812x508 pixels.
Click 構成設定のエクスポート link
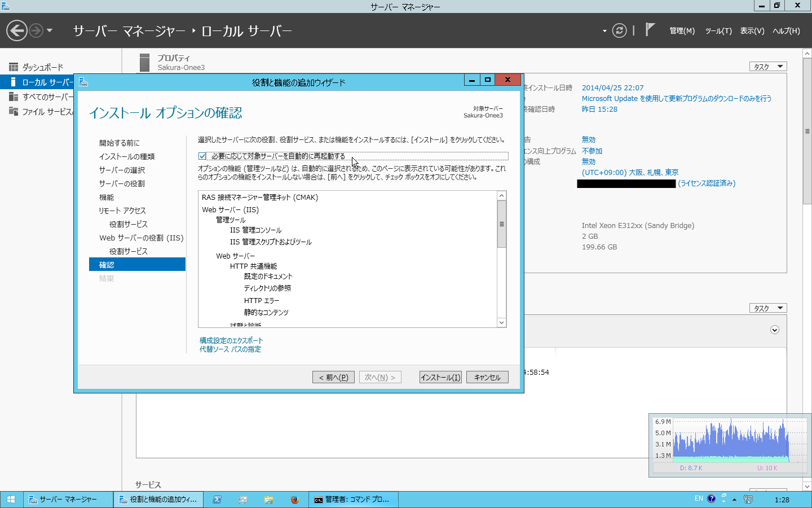click(231, 340)
